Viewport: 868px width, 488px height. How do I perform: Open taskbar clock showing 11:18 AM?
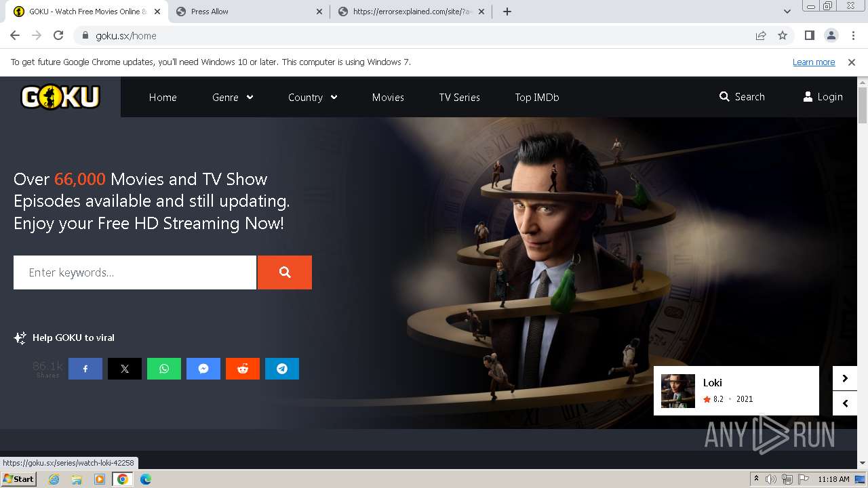click(x=833, y=479)
